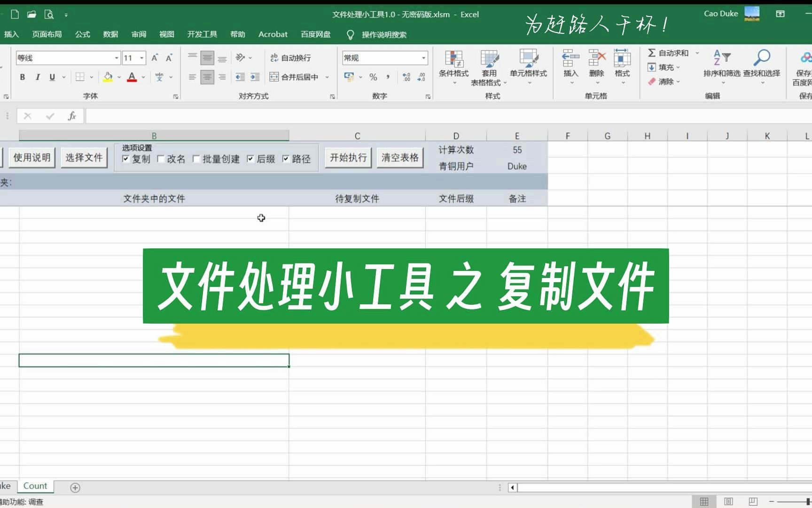Click the 开始执行 button
The width and height of the screenshot is (812, 508).
pyautogui.click(x=348, y=158)
